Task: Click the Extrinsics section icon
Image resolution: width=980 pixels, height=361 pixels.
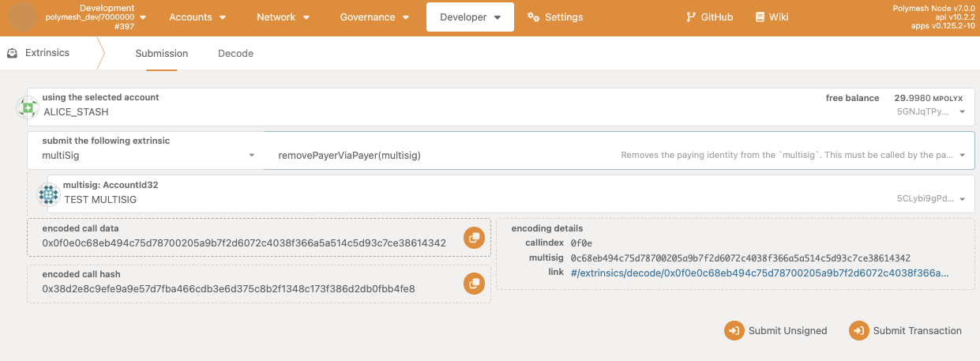Action: [12, 54]
